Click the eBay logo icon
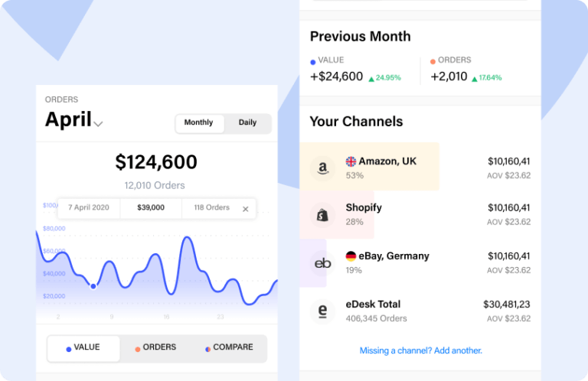The height and width of the screenshot is (381, 588). (322, 263)
